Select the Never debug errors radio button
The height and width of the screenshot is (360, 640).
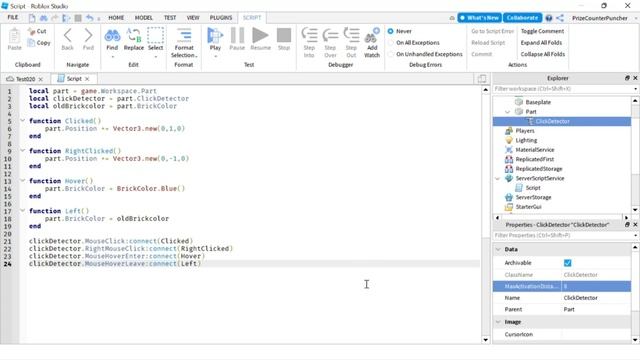point(391,31)
